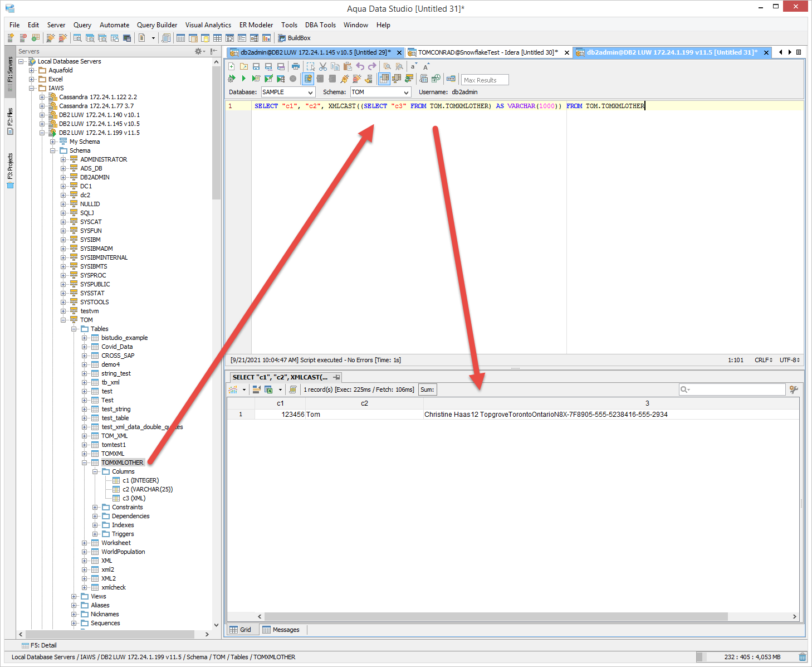
Task: Pin the SELECT results tab
Action: tap(336, 377)
